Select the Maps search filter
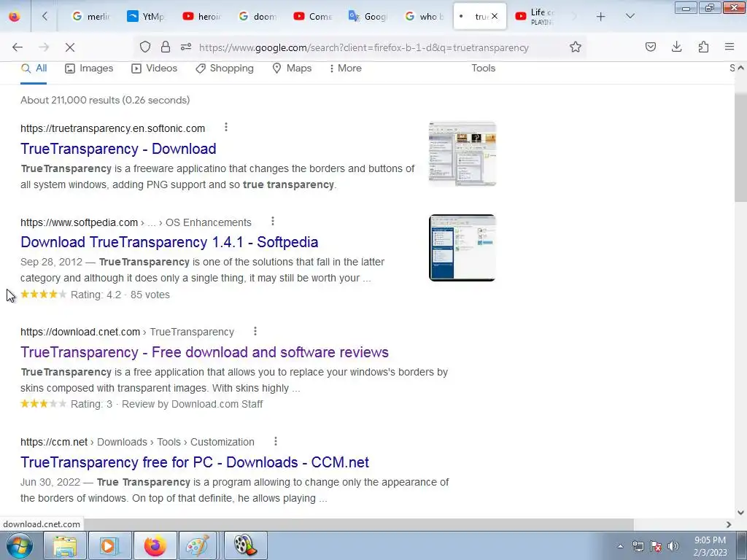 pyautogui.click(x=292, y=68)
